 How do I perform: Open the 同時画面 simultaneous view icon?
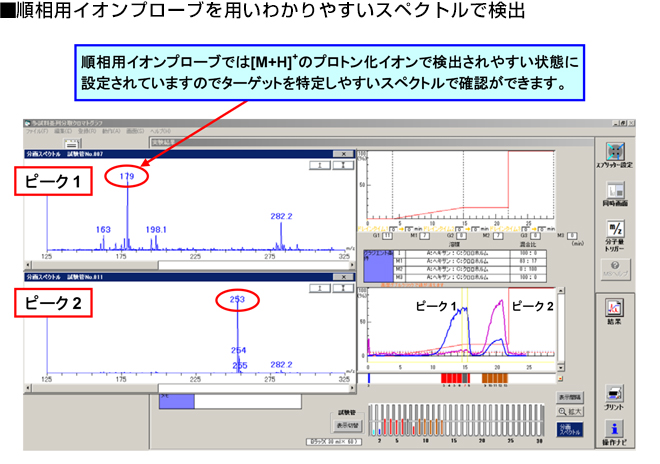(x=615, y=190)
